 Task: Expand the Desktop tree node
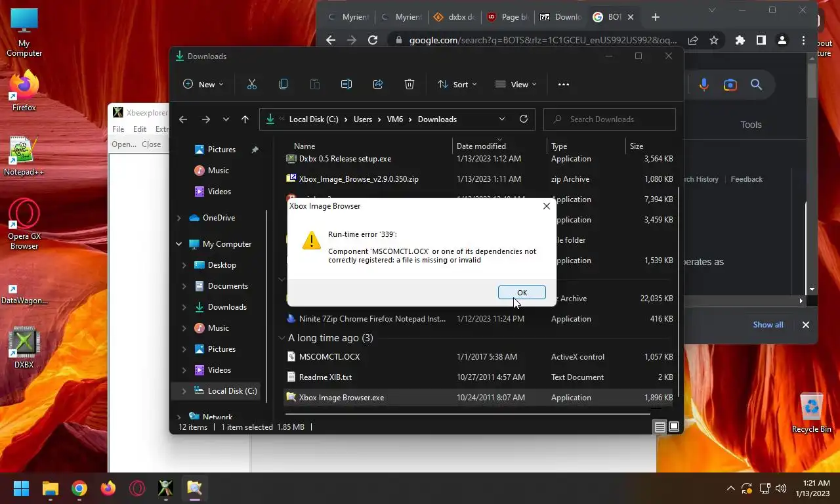(x=184, y=265)
